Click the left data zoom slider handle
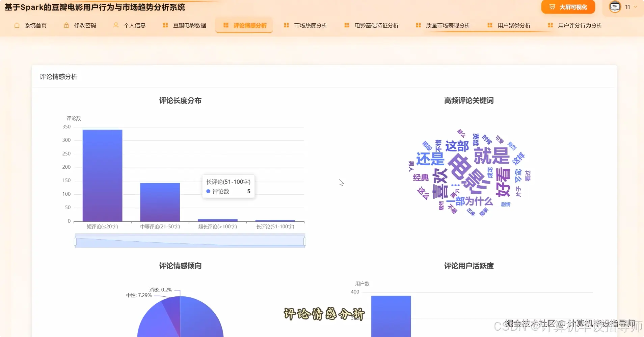 (75, 241)
